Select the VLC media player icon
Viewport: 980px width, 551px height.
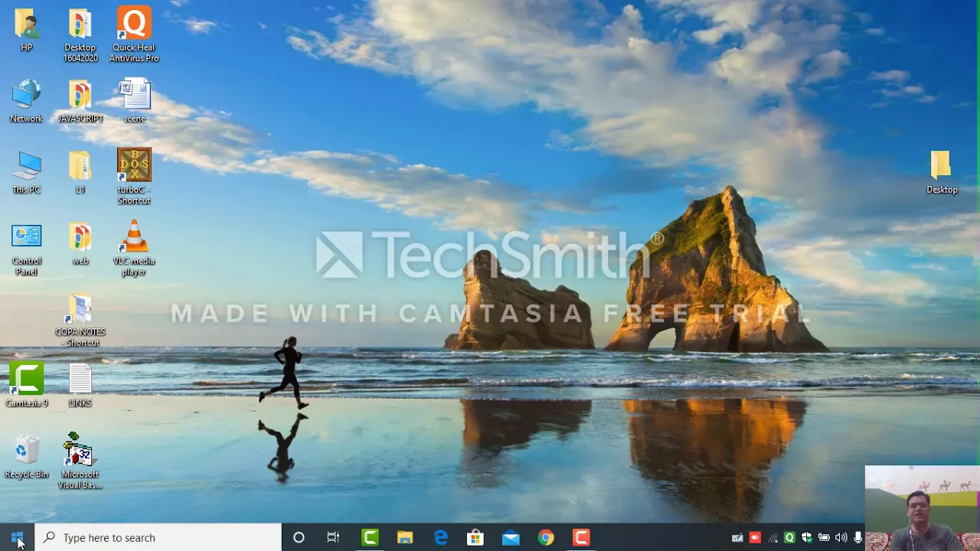(x=134, y=248)
